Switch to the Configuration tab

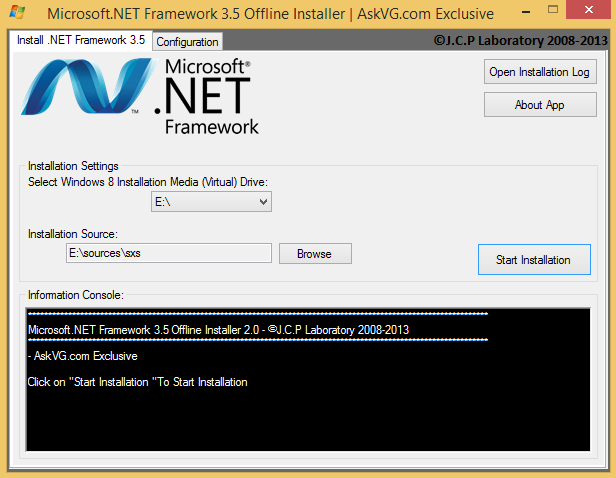[x=187, y=42]
